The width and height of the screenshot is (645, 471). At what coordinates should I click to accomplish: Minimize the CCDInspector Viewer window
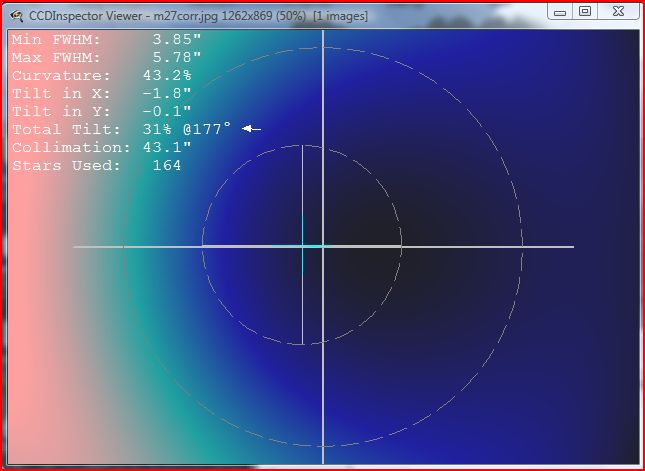point(560,12)
